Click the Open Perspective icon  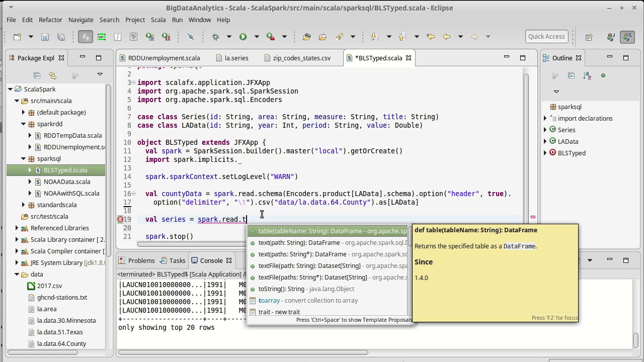click(589, 37)
